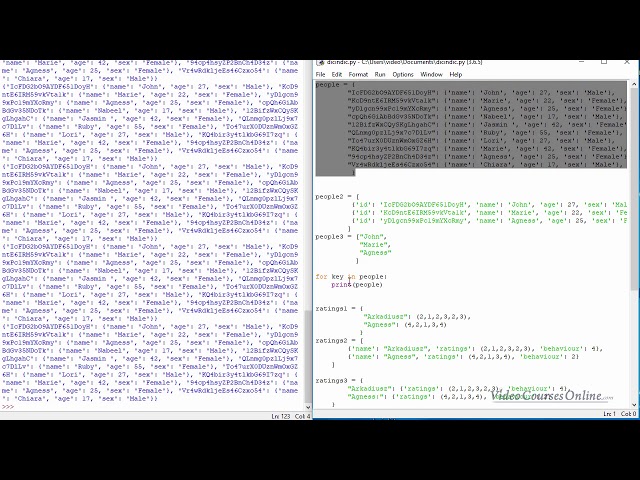The width and height of the screenshot is (640, 480).
Task: Click the 'Ln: 123' status in the shell window
Action: coord(280,416)
